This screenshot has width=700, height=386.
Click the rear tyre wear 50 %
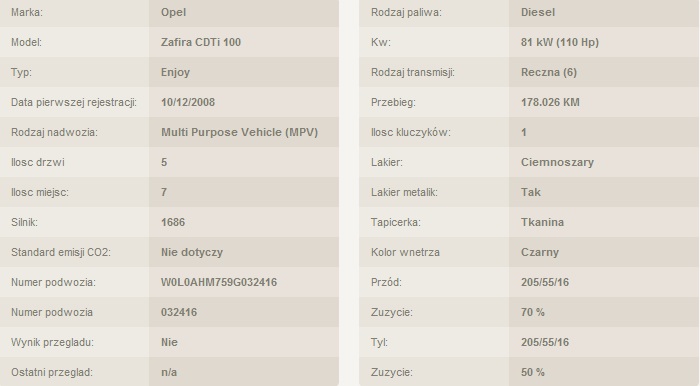tap(533, 372)
